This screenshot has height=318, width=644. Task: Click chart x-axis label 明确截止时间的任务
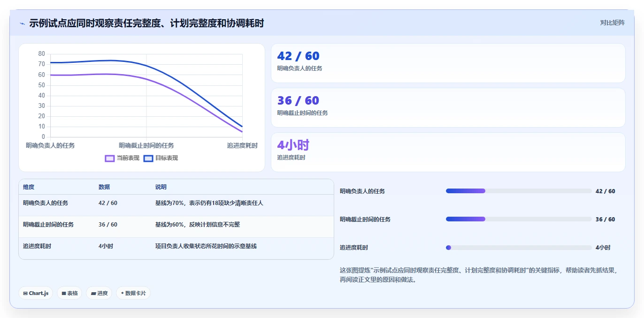(x=146, y=145)
